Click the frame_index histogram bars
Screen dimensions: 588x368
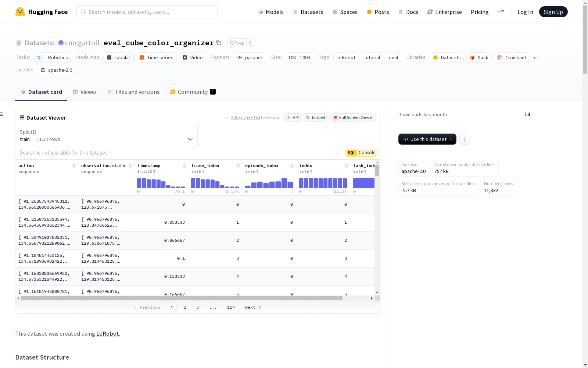click(215, 183)
